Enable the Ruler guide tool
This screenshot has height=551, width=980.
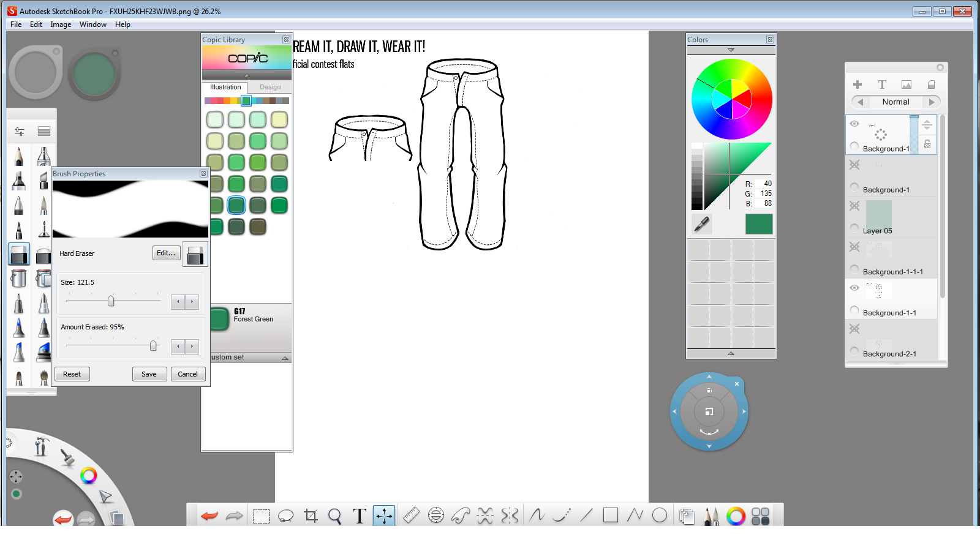[411, 515]
